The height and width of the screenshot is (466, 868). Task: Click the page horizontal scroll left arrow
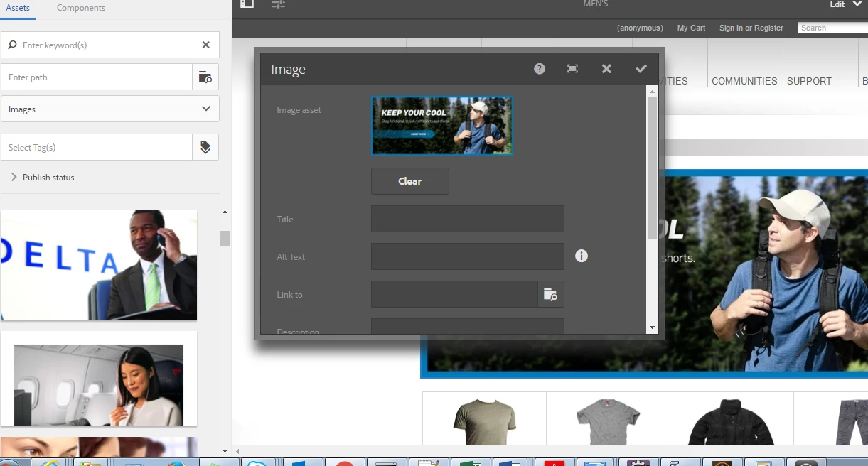(x=237, y=451)
